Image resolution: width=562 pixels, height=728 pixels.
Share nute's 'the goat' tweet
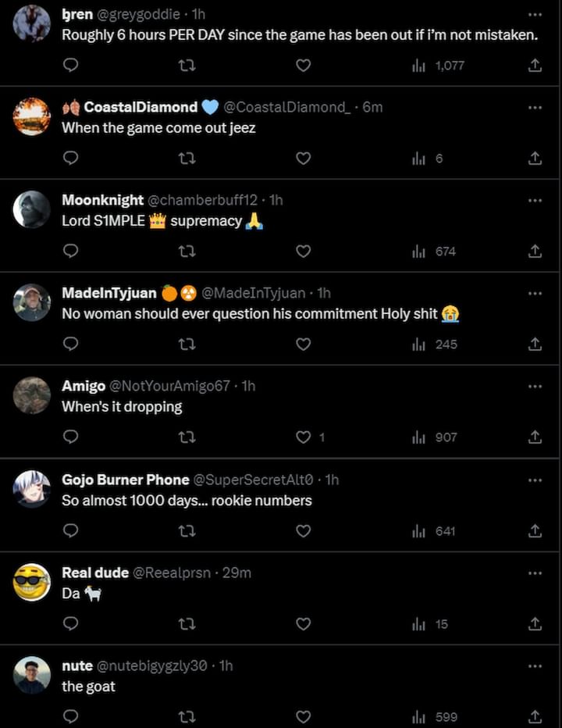click(535, 717)
